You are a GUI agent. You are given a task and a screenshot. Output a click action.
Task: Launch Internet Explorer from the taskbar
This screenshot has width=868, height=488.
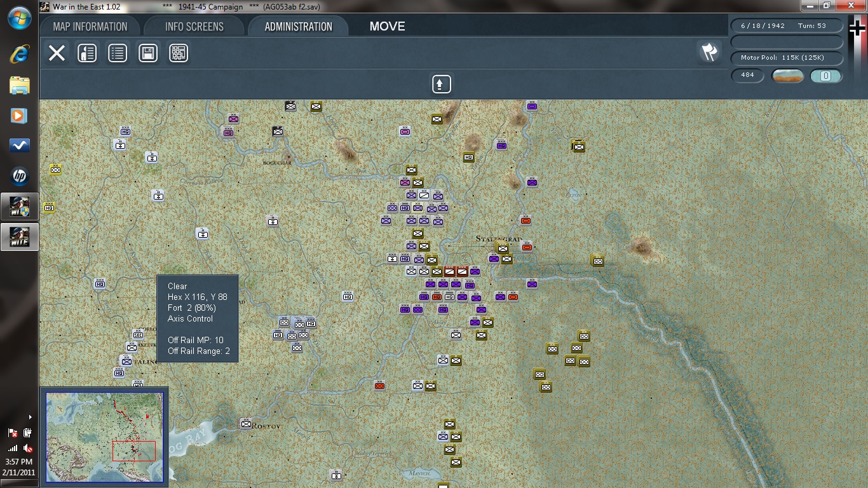pos(19,54)
